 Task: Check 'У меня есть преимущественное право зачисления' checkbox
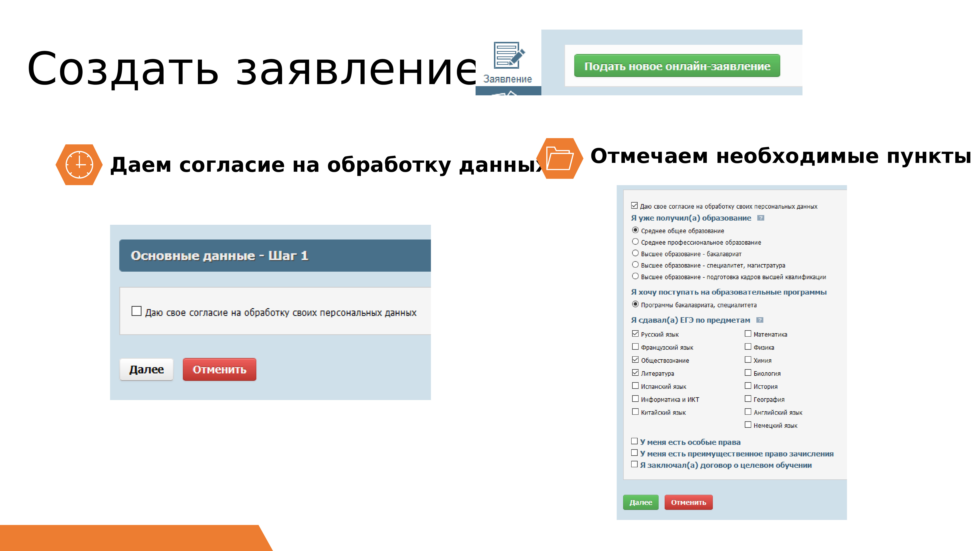634,453
